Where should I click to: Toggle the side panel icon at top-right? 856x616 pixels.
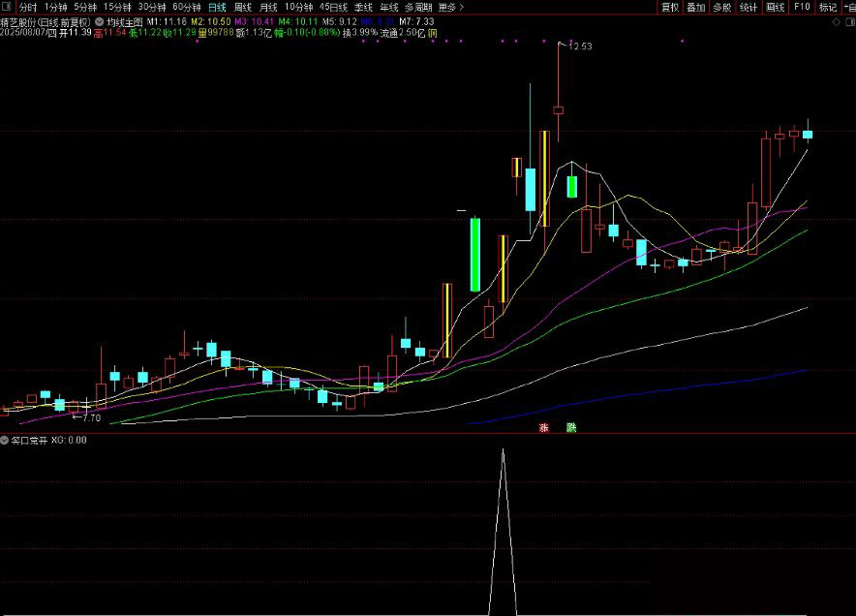click(x=848, y=20)
